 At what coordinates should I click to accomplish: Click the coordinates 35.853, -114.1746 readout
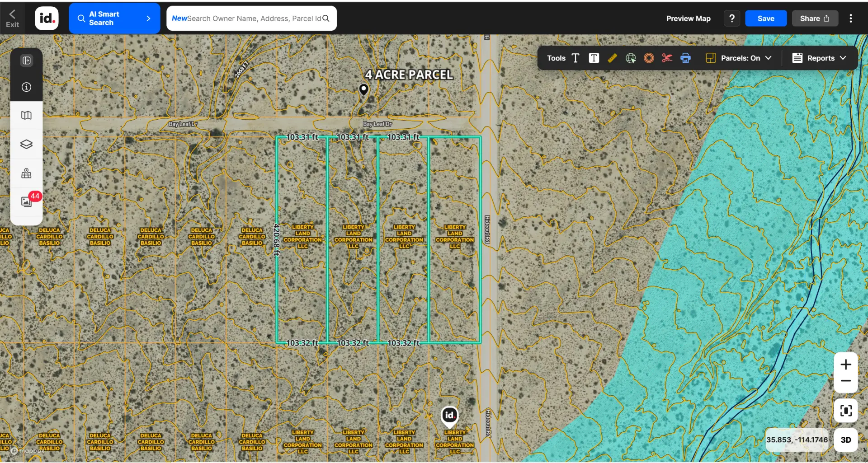pos(797,440)
